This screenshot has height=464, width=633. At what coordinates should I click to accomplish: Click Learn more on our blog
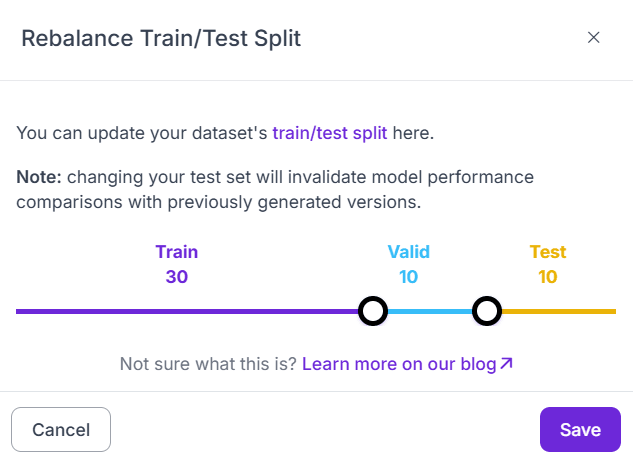(399, 364)
